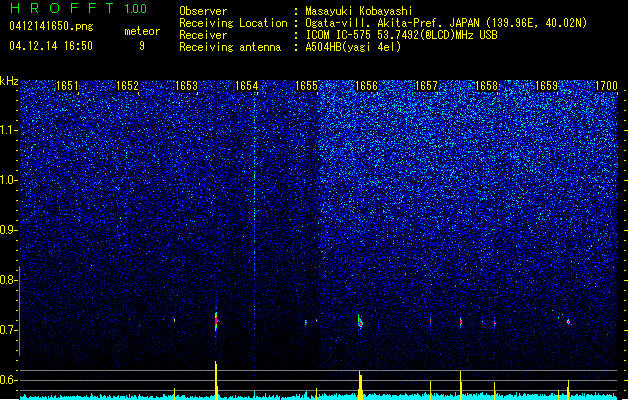Screen dimensions: 629x400
Task: Click the 'Receiver' field label
Action: tap(203, 35)
